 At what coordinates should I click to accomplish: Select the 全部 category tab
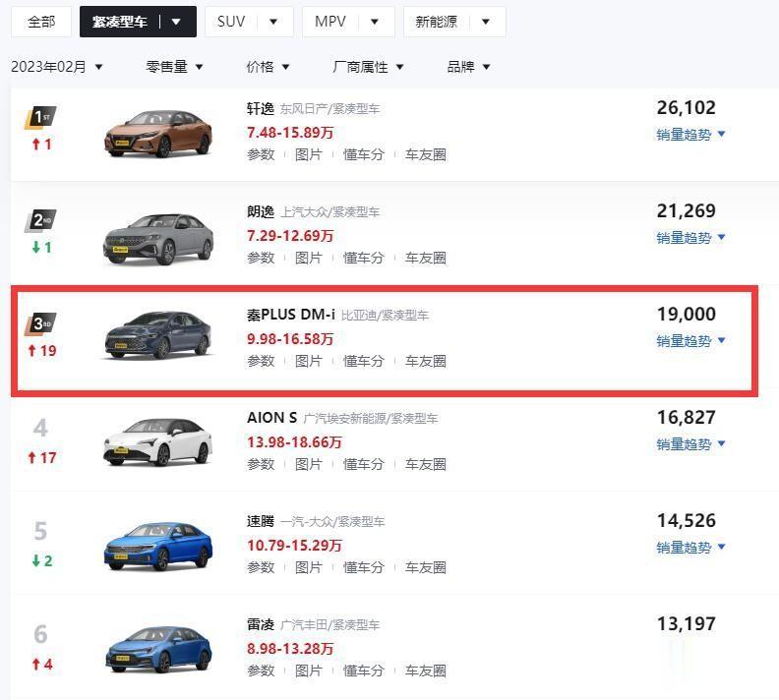(x=41, y=22)
